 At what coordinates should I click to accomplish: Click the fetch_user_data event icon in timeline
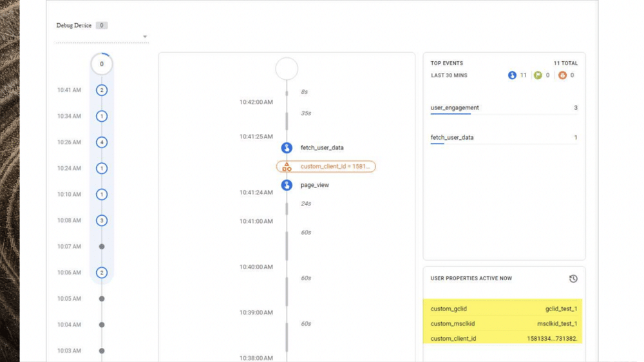click(x=287, y=148)
